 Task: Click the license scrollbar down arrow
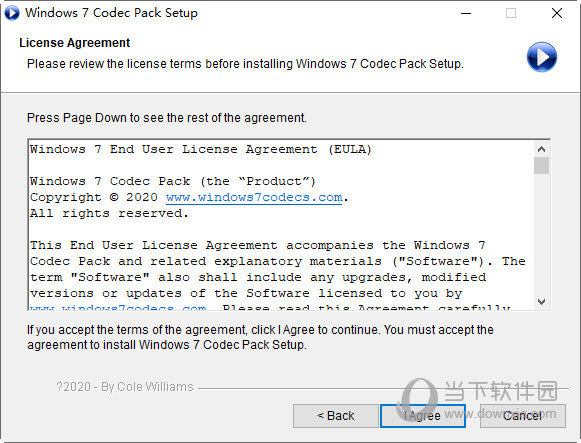541,302
